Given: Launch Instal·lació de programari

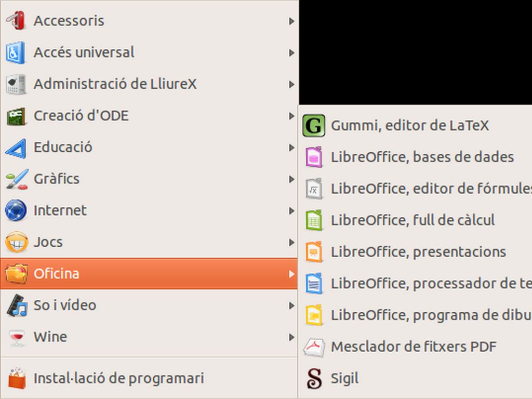Looking at the screenshot, I should (x=118, y=378).
